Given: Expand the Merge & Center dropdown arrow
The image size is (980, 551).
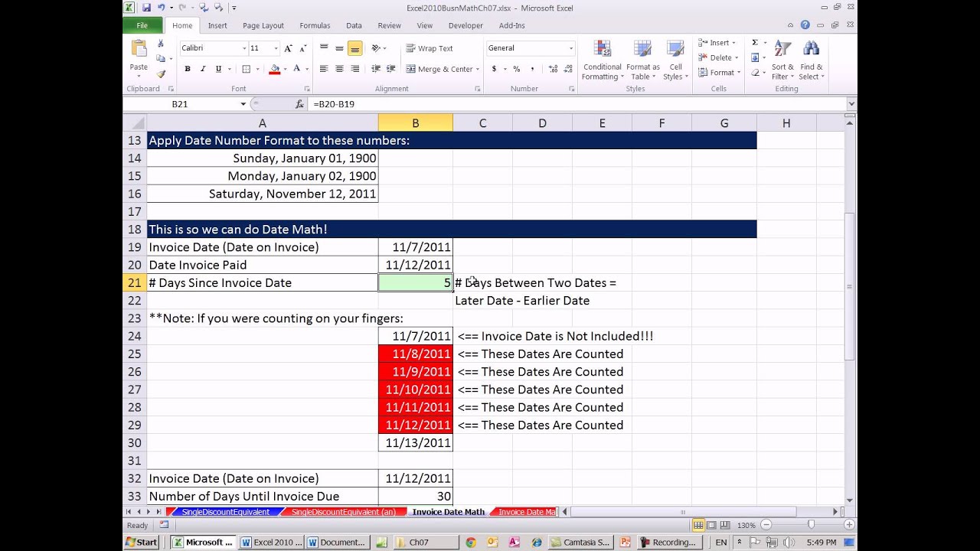Looking at the screenshot, I should click(x=478, y=69).
